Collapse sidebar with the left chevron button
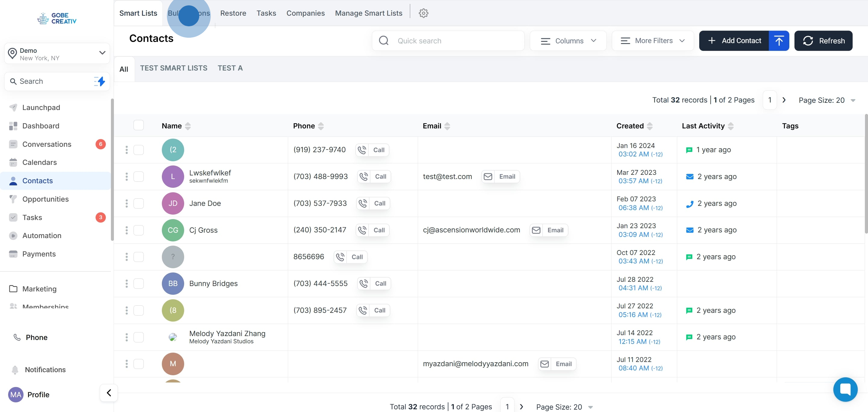The height and width of the screenshot is (412, 868). 108,393
